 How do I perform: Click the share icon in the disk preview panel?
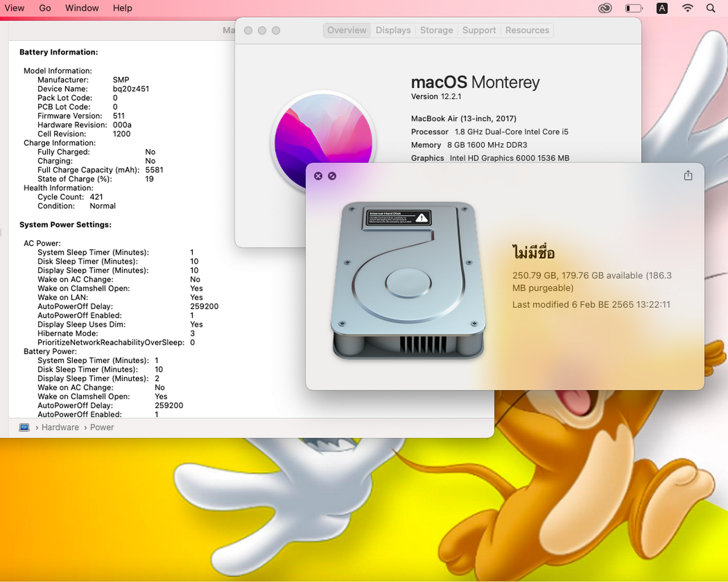(688, 176)
